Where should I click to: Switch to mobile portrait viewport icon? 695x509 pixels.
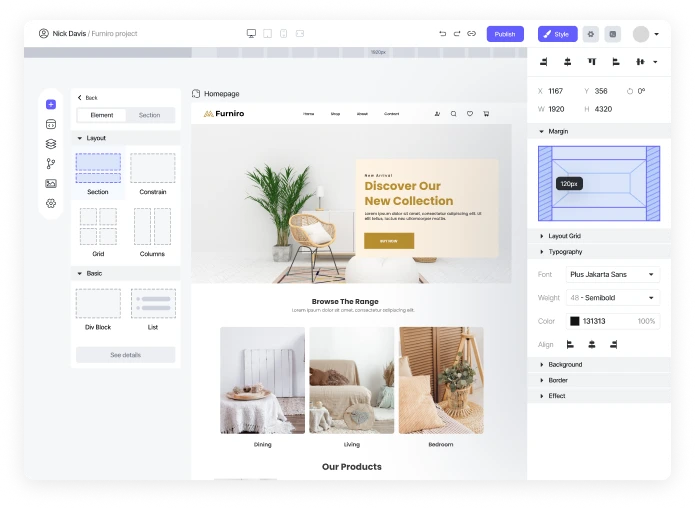(284, 34)
